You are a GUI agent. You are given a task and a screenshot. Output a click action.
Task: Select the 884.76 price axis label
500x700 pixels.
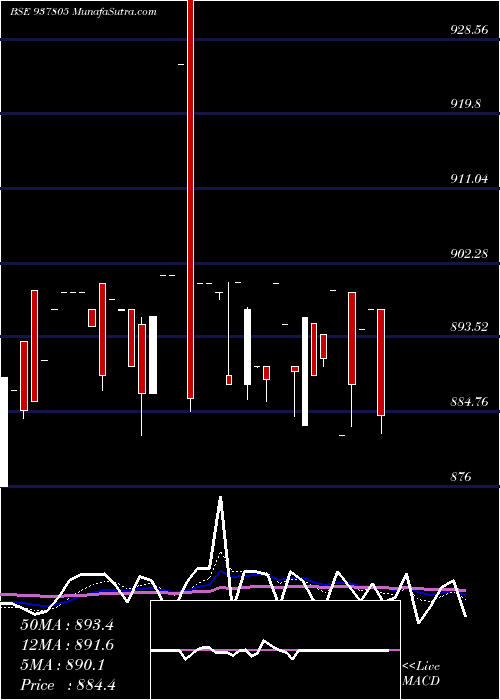click(x=469, y=402)
